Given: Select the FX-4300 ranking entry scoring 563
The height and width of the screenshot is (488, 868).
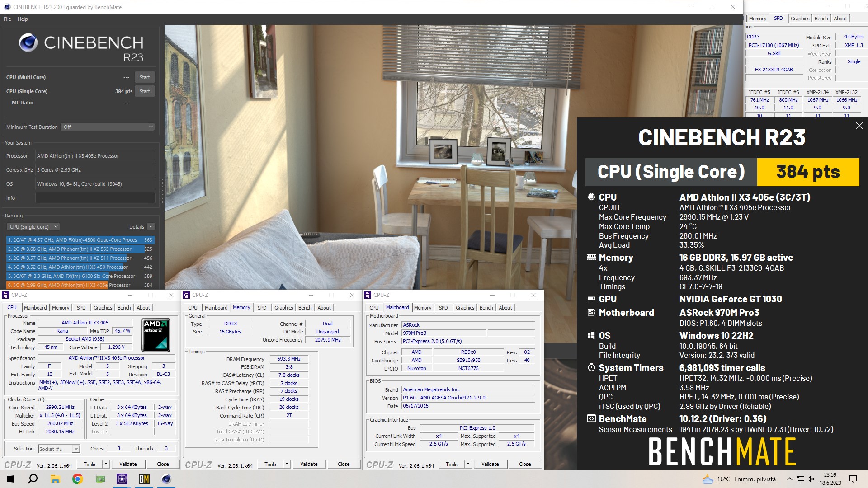Looking at the screenshot, I should coord(80,240).
